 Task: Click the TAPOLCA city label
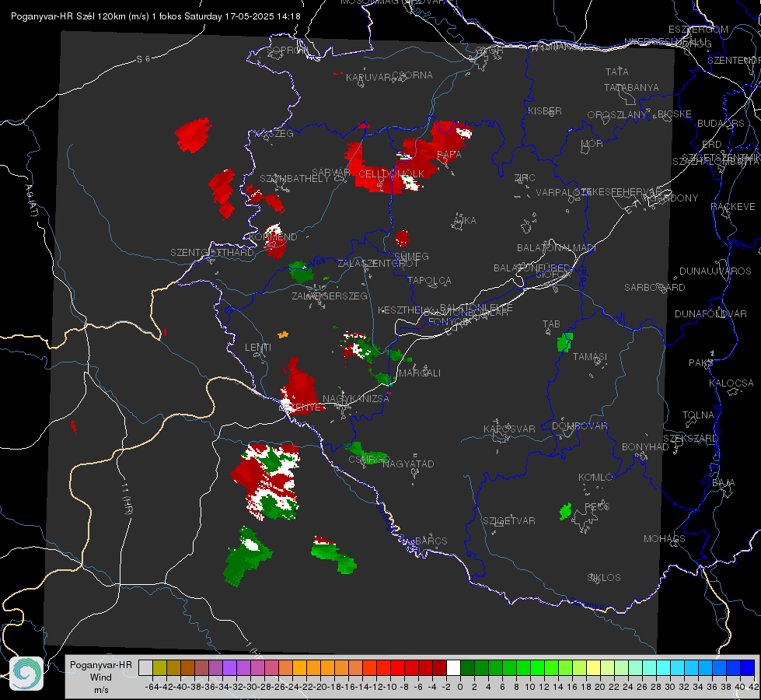tap(430, 280)
